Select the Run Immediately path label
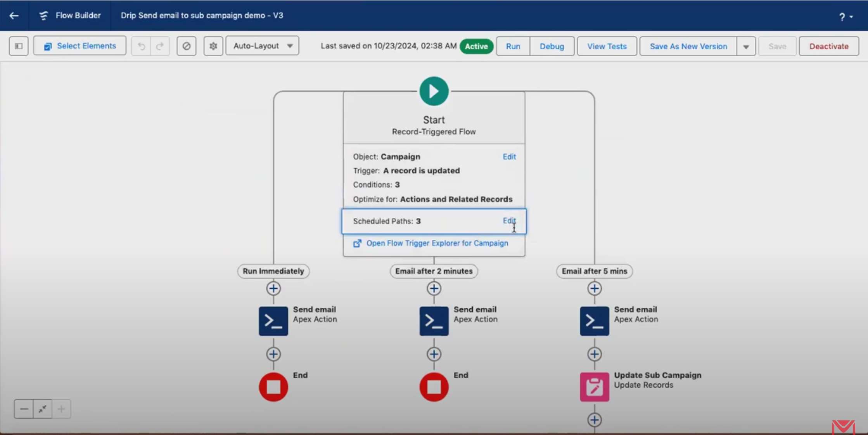Image resolution: width=868 pixels, height=435 pixels. pyautogui.click(x=273, y=271)
